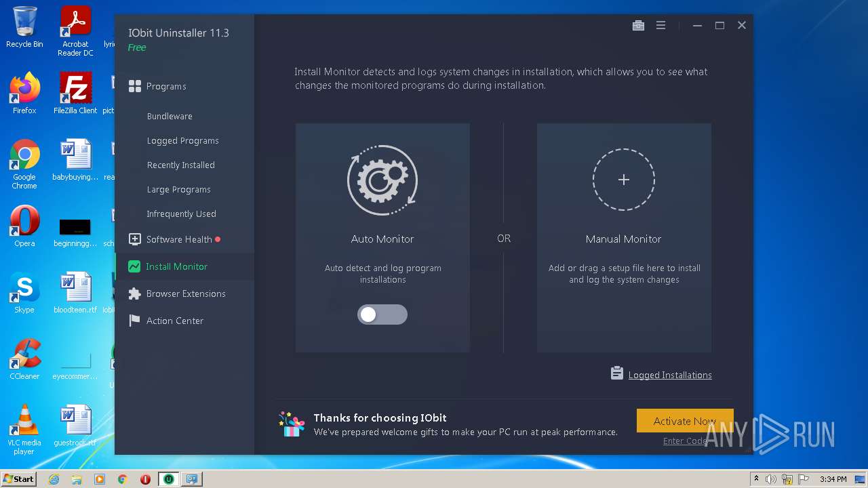Click the Software Health plus icon
The height and width of the screenshot is (488, 868).
(134, 239)
